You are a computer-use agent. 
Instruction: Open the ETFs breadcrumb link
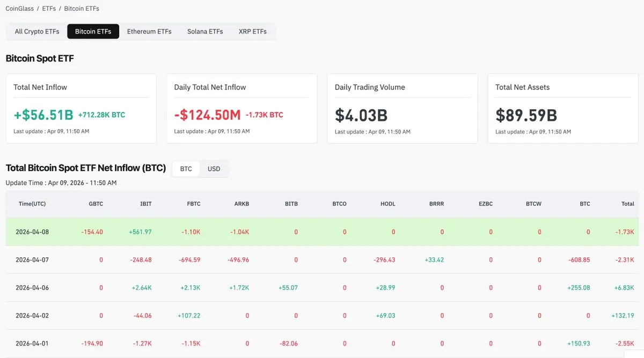click(x=49, y=9)
